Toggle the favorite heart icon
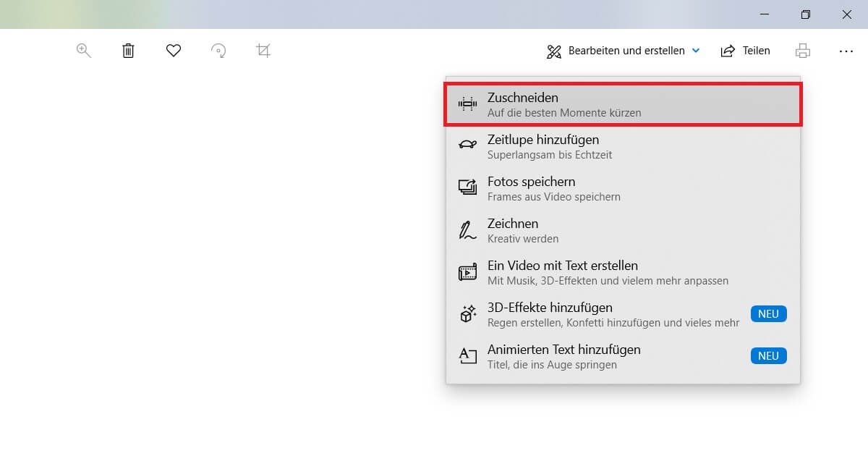 tap(173, 51)
